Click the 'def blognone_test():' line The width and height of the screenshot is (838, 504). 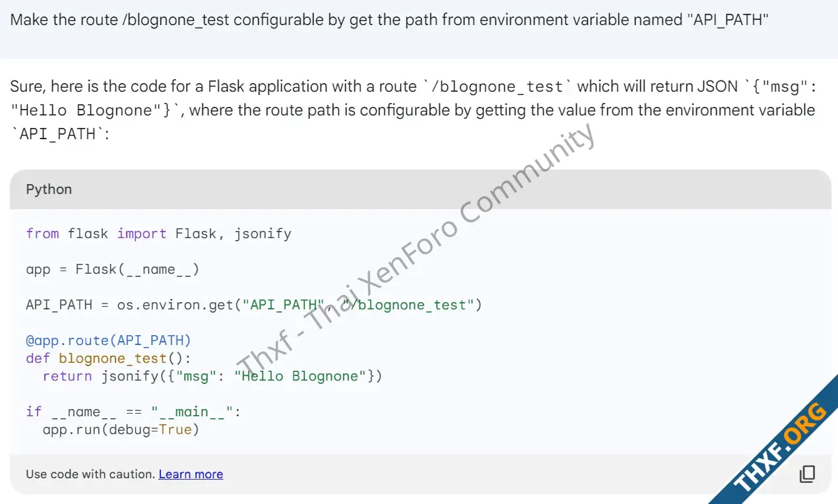108,358
